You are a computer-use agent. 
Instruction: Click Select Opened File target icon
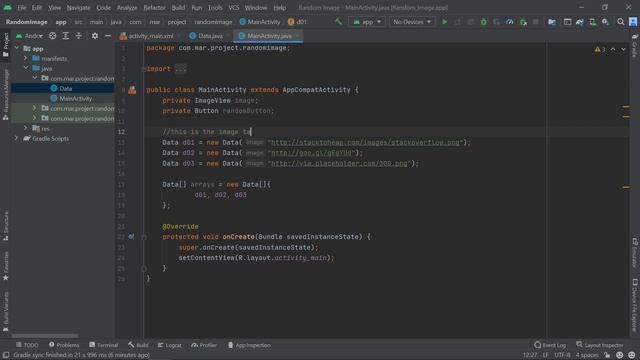pyautogui.click(x=53, y=36)
